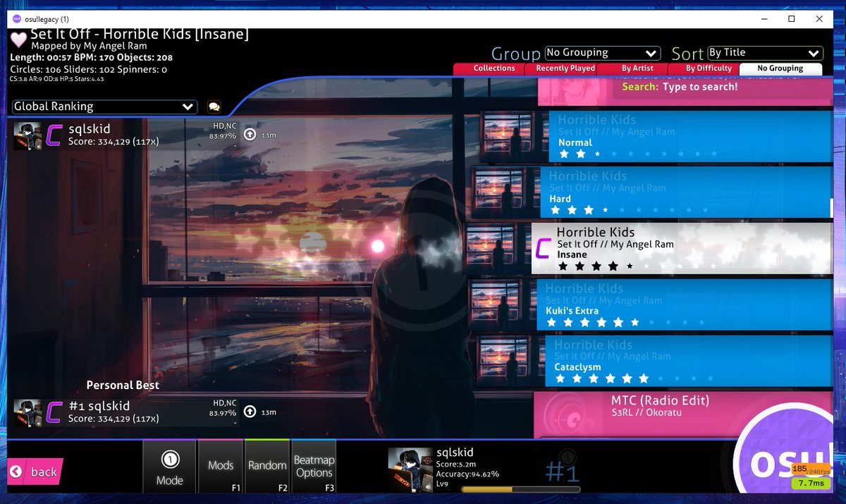The image size is (846, 504).
Task: Click the Mode button with osu! circle icon
Action: (169, 467)
